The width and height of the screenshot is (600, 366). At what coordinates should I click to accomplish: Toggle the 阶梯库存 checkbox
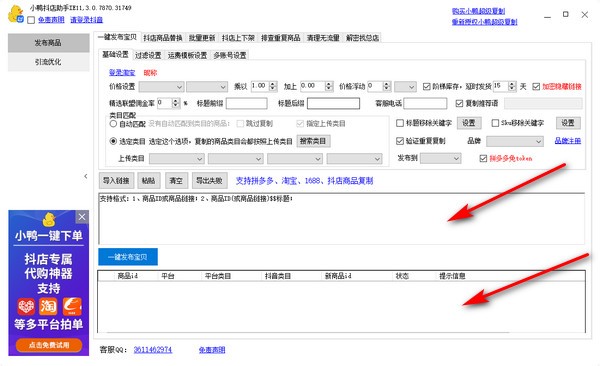click(x=427, y=87)
